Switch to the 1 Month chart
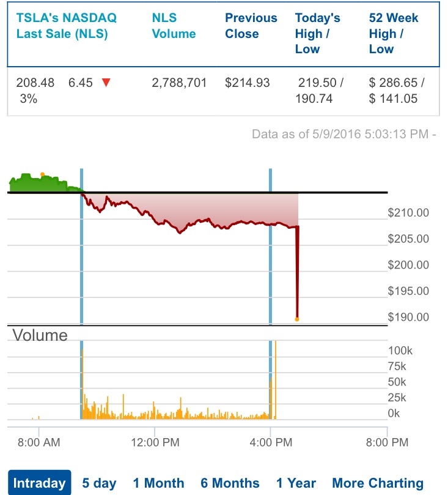 point(158,483)
